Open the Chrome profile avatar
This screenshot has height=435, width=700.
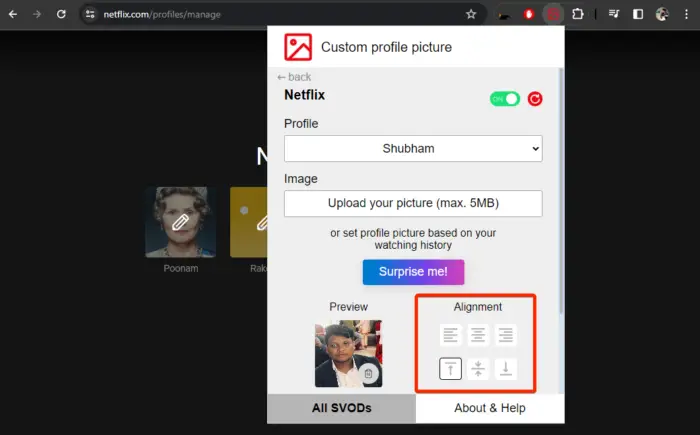coord(662,14)
